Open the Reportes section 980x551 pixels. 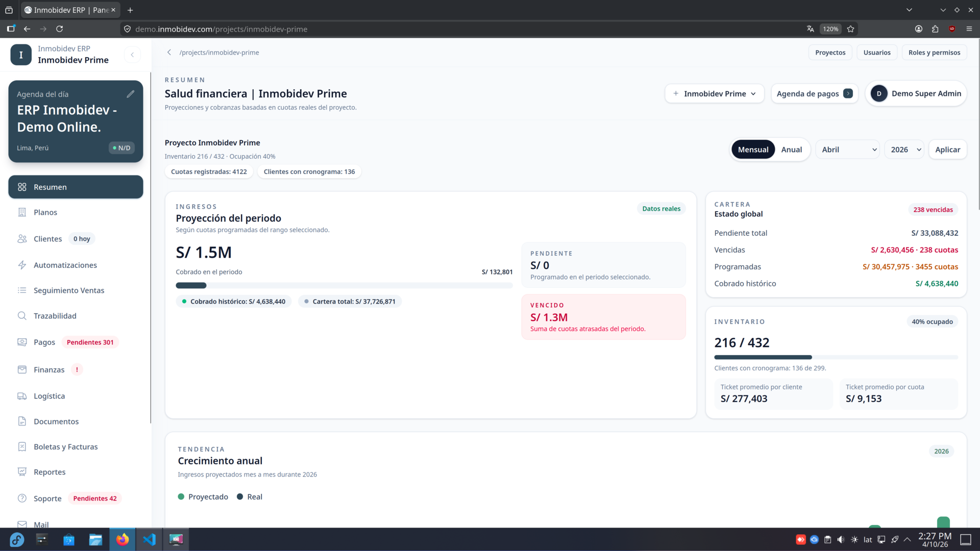(x=50, y=472)
